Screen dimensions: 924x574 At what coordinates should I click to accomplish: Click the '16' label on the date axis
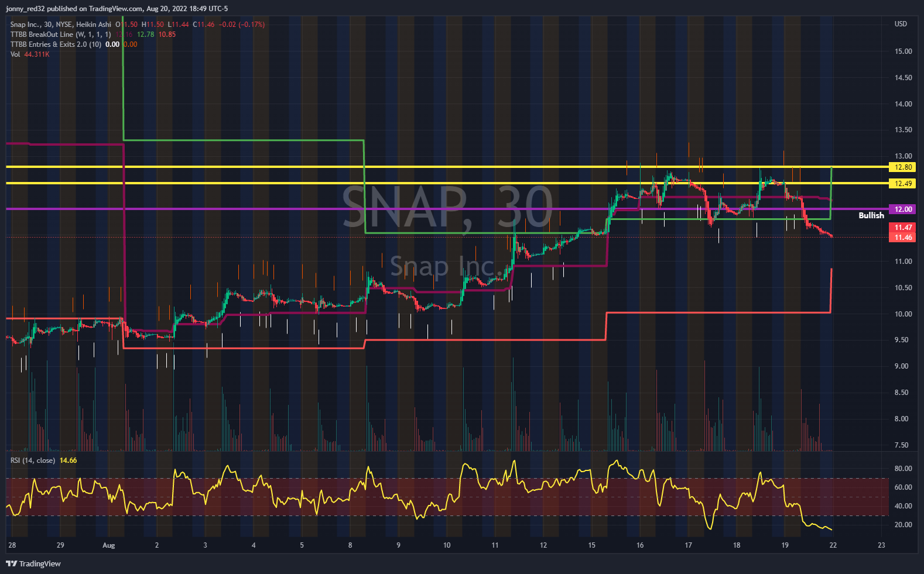[x=640, y=545]
